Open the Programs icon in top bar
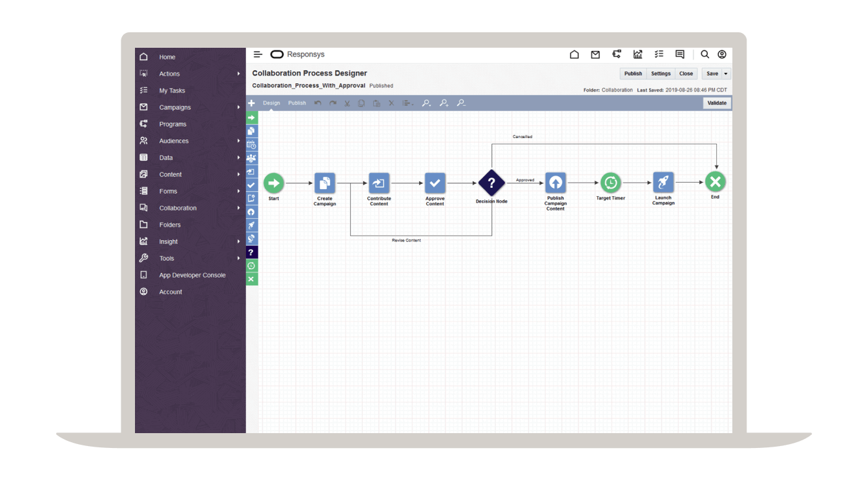The width and height of the screenshot is (868, 488). [x=617, y=55]
